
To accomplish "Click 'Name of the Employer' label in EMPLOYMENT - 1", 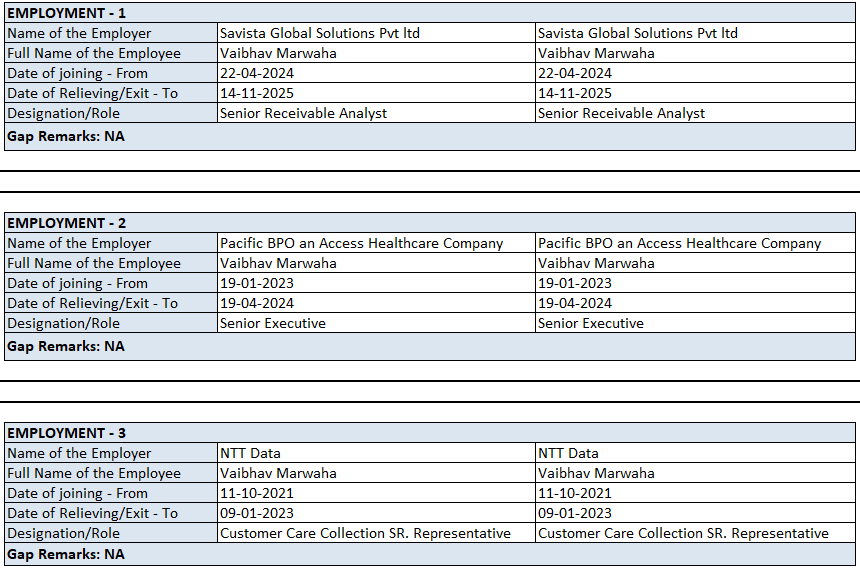I will [111, 33].
